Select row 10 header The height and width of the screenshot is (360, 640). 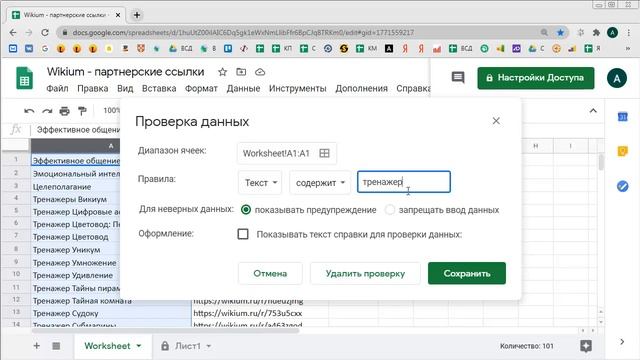(16, 274)
